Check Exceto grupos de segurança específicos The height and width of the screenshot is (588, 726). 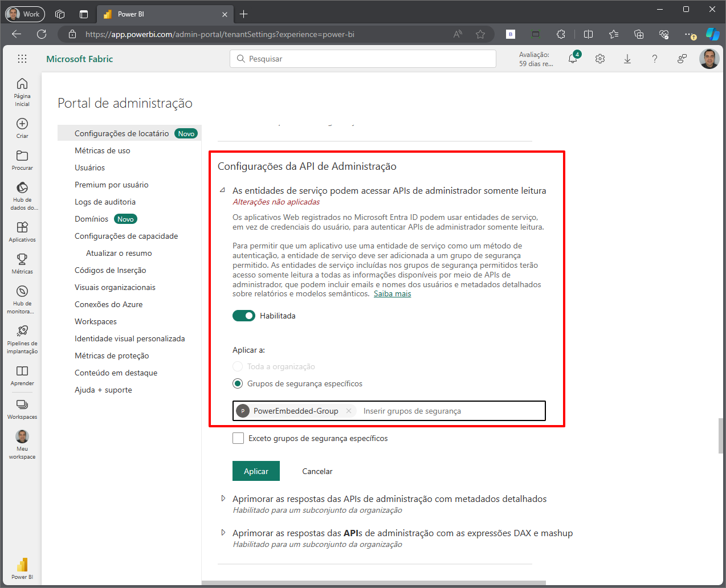coord(238,438)
